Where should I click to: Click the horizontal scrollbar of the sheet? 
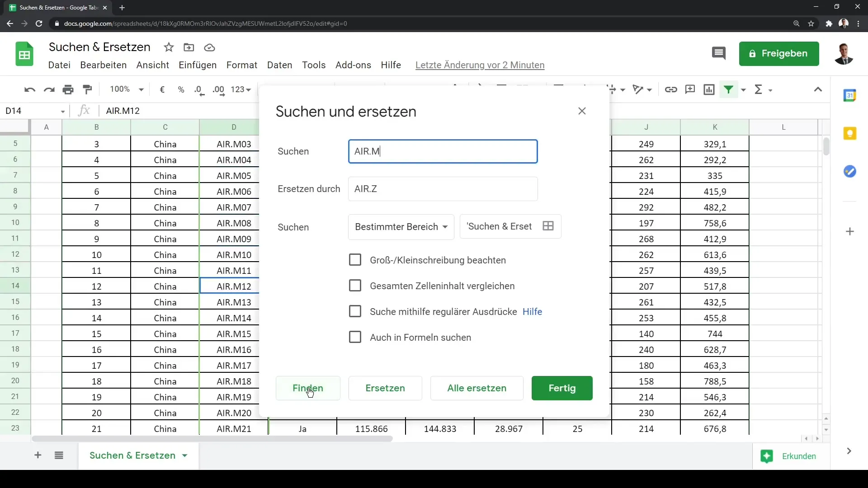tap(212, 439)
